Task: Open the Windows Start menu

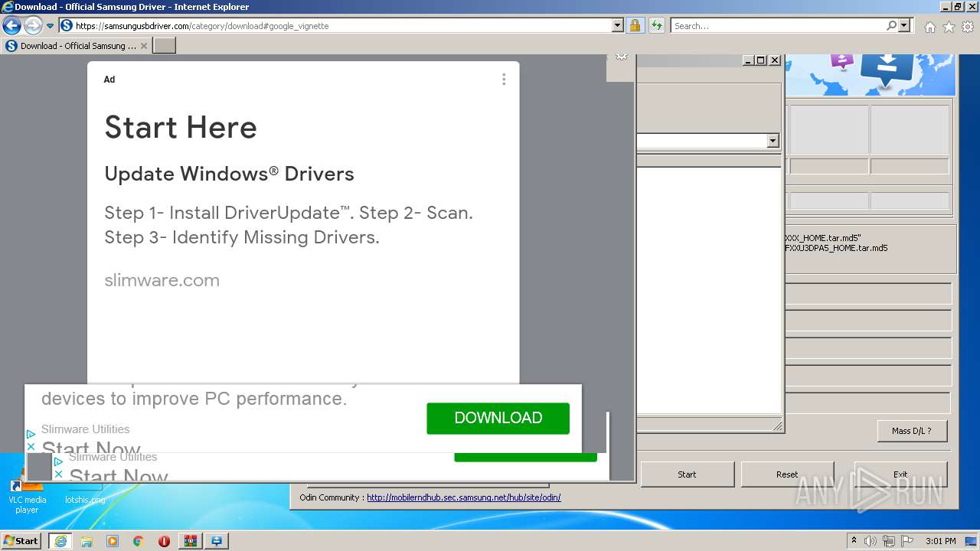Action: pos(21,540)
